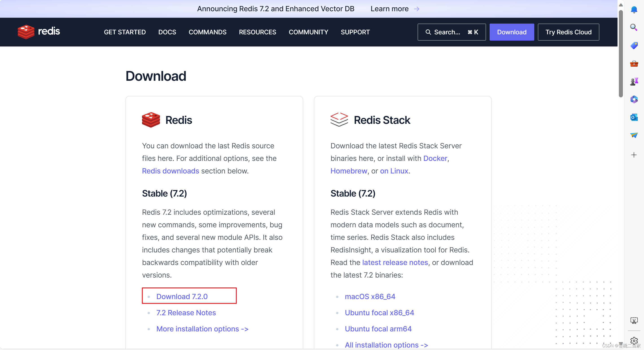644x350 pixels.
Task: Click the page vertical scrollbar thumb
Action: (x=620, y=54)
